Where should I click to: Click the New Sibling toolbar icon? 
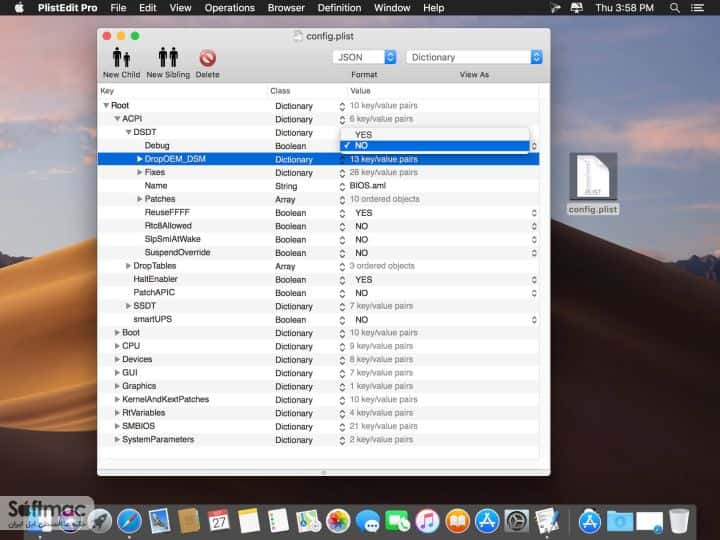[168, 58]
